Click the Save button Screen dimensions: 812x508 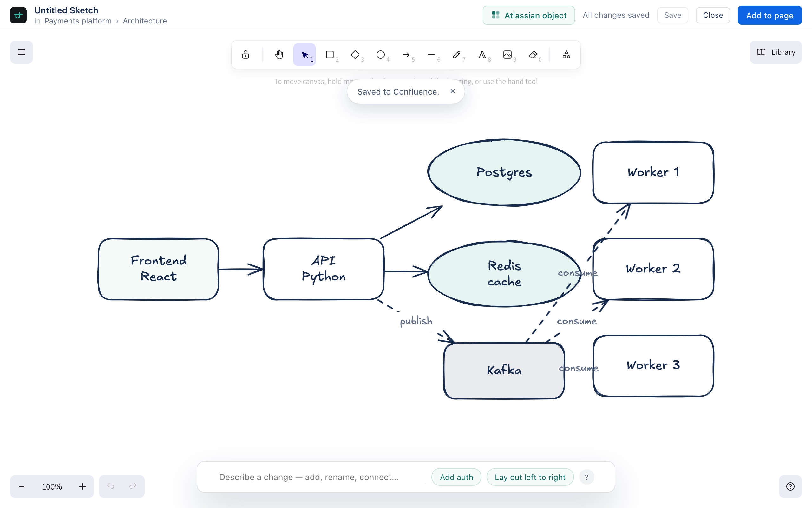[672, 15]
